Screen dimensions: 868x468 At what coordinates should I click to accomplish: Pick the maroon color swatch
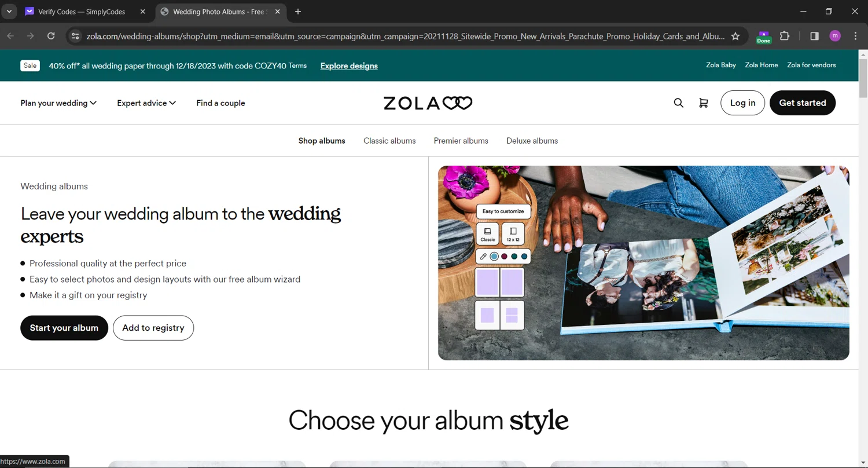click(x=504, y=257)
